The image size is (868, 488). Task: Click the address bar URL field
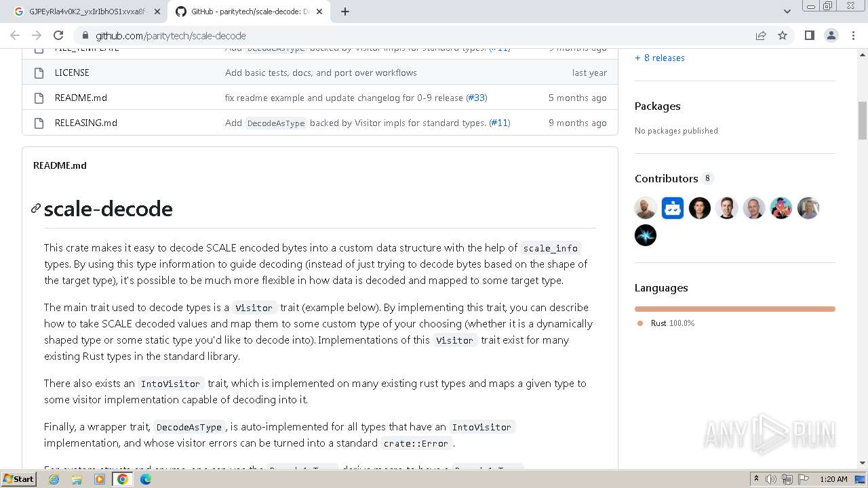[x=420, y=35]
